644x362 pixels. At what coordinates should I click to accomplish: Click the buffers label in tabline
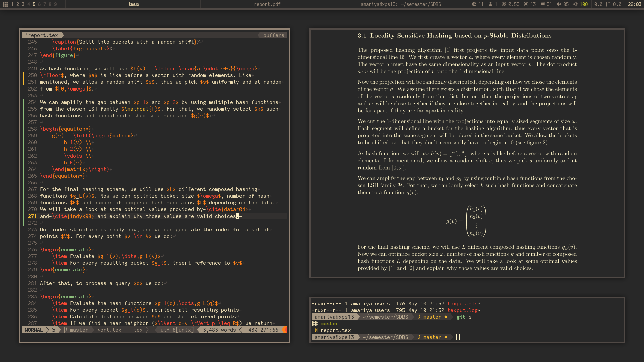point(273,35)
